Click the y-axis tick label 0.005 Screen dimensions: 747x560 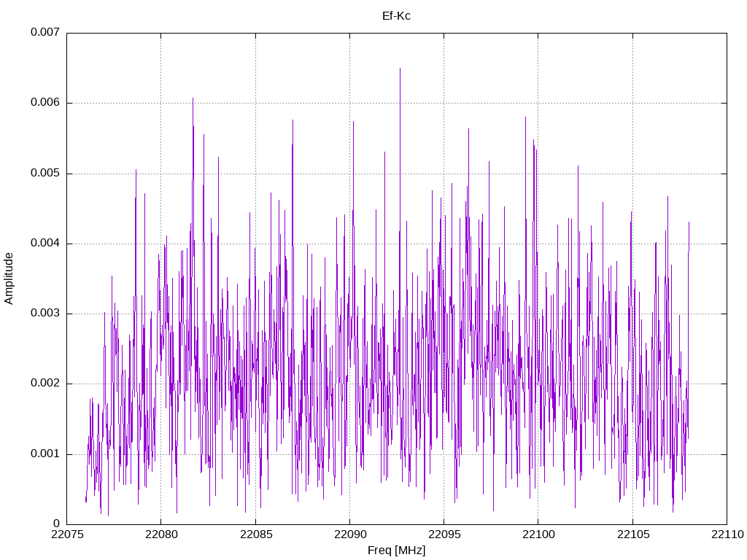pyautogui.click(x=45, y=173)
